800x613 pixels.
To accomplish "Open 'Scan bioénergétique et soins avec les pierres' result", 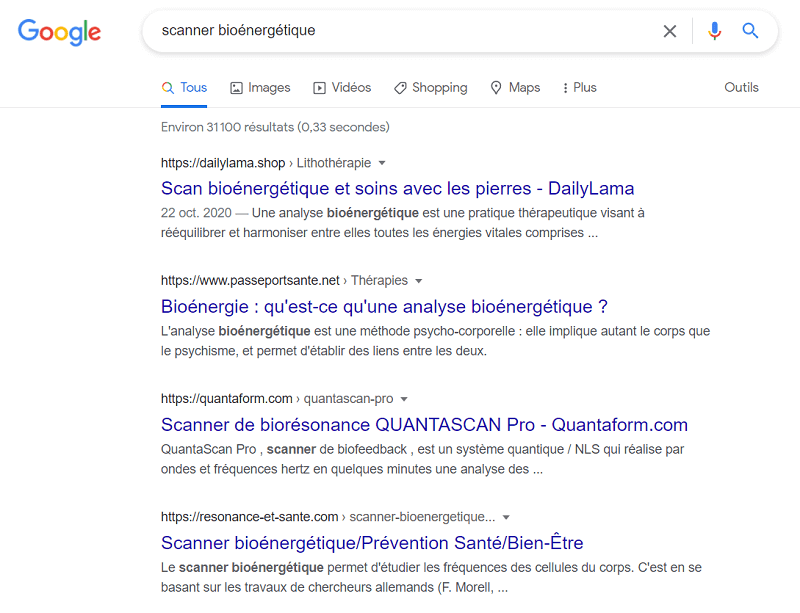I will point(397,188).
